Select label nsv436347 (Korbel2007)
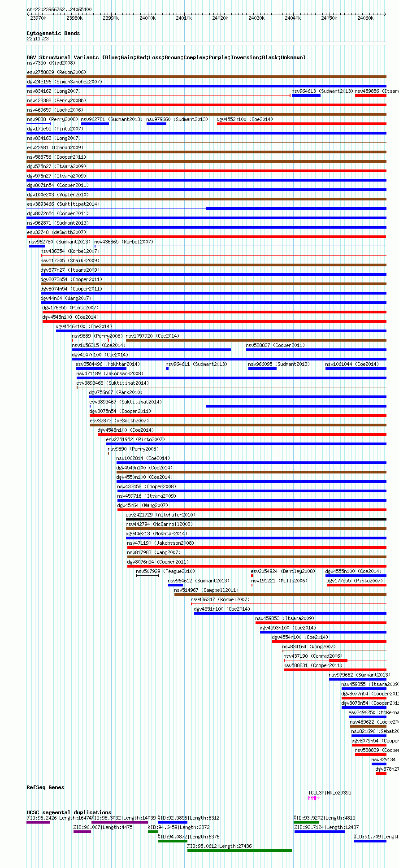399x868 pixels. 220,599
